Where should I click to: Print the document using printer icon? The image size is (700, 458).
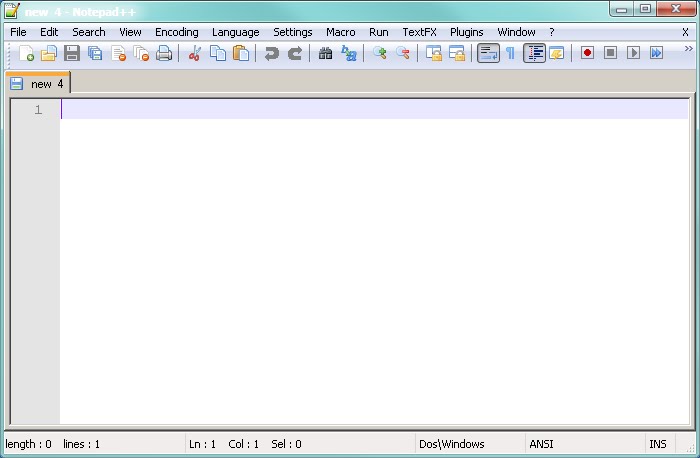coord(164,53)
